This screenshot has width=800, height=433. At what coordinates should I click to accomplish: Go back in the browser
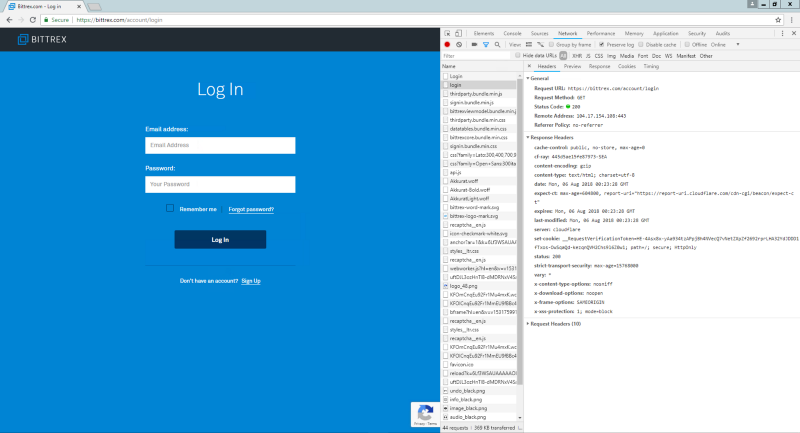[9, 20]
